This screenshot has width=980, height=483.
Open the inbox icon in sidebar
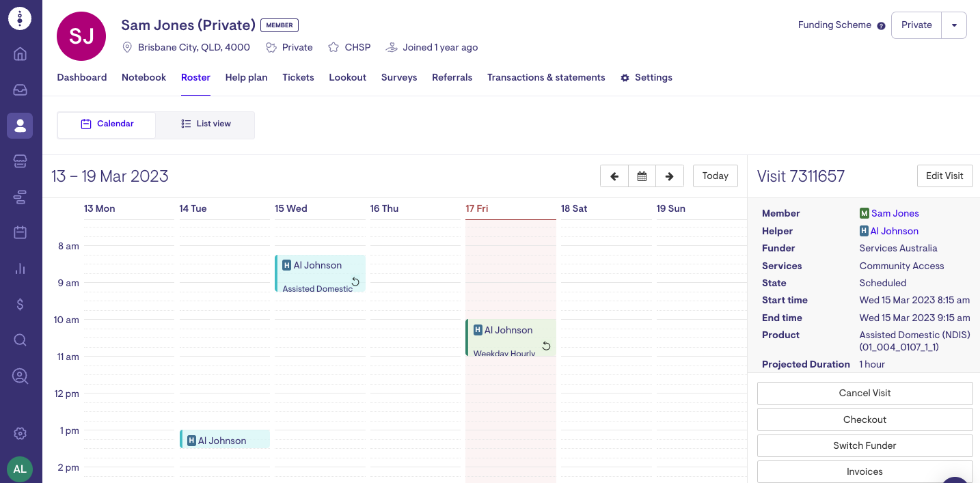coord(20,90)
